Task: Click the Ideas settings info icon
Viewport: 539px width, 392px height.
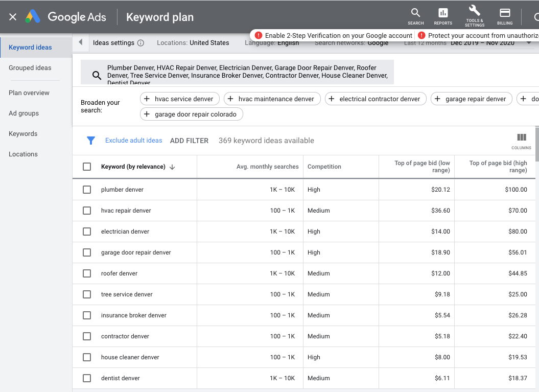Action: [140, 43]
